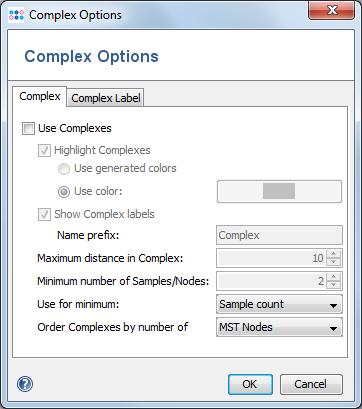Select the Use color radio button
Viewport: 362px width, 409px height.
point(64,192)
